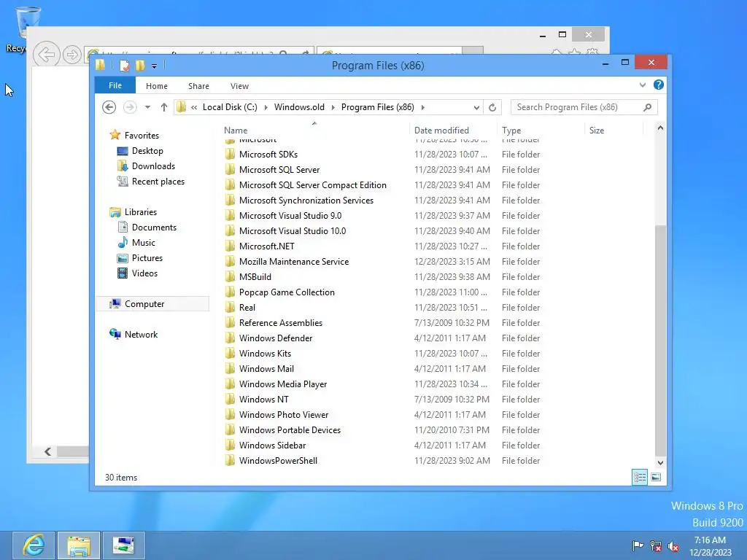Viewport: 747px width, 560px height.
Task: Select Popcap Game Collection folder icon
Action: pyautogui.click(x=230, y=292)
